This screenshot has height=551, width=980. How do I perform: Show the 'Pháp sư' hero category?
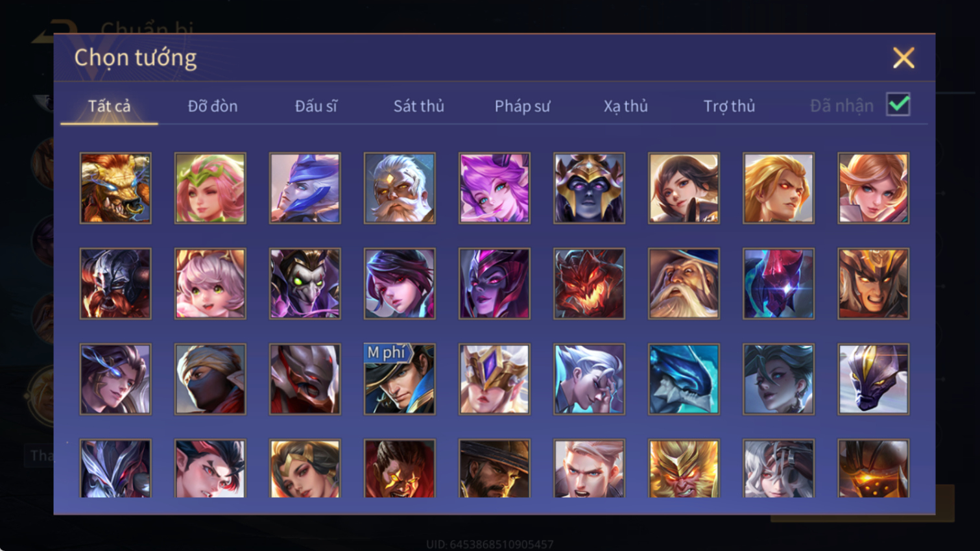522,106
